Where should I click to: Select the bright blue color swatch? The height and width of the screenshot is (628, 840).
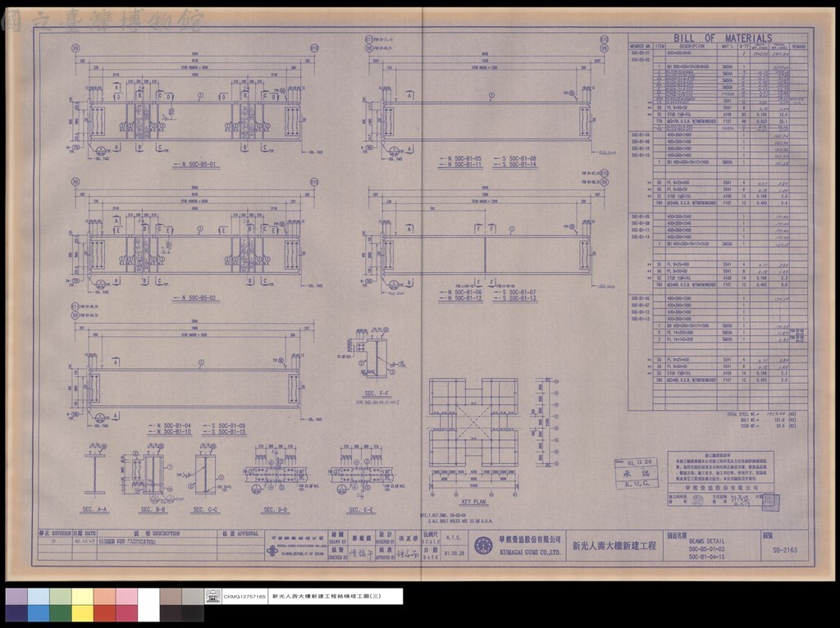point(39,613)
